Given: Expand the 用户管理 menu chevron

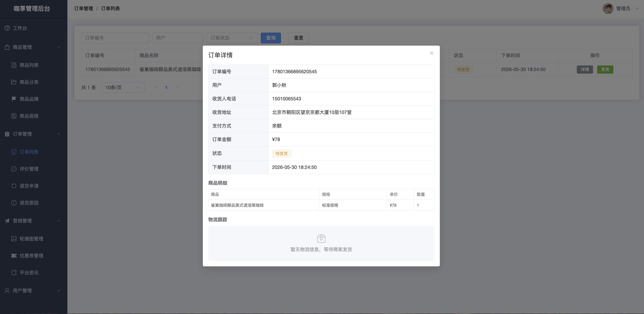Looking at the screenshot, I should click(x=59, y=290).
